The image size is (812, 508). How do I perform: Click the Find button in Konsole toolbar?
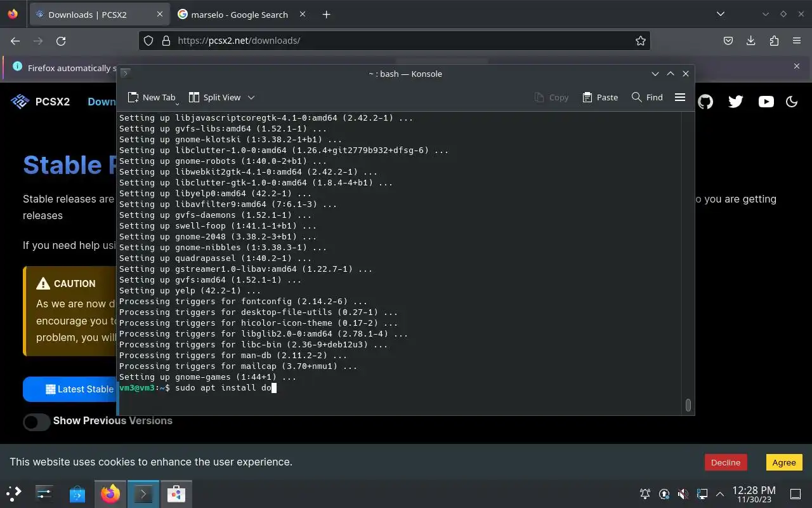click(647, 97)
